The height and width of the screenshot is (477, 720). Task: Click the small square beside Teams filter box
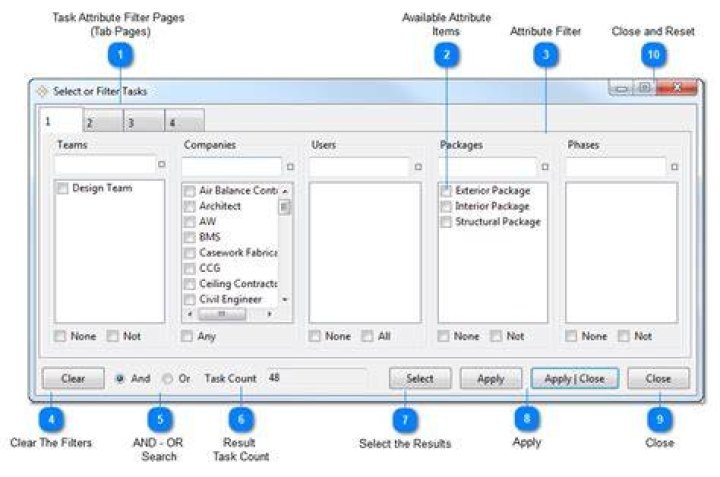coord(162,164)
